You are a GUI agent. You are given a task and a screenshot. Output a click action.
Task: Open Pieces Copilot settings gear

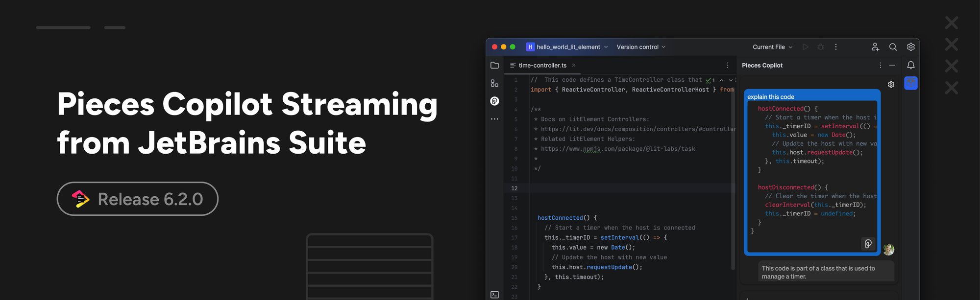click(891, 84)
